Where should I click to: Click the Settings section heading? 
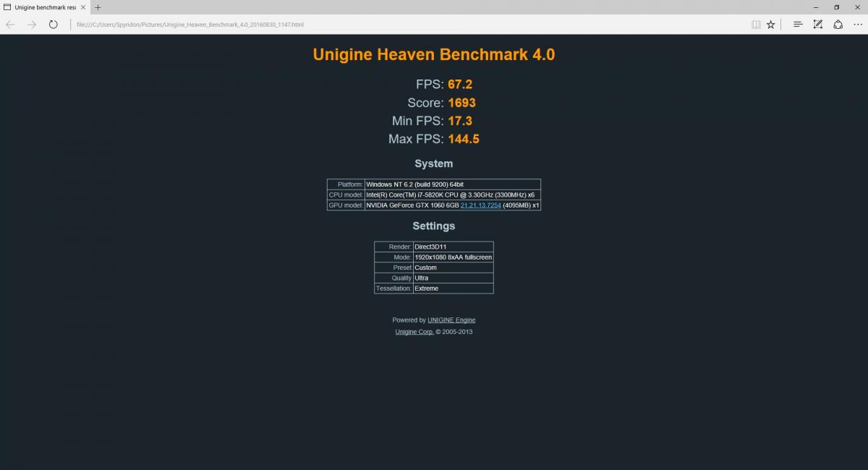434,226
